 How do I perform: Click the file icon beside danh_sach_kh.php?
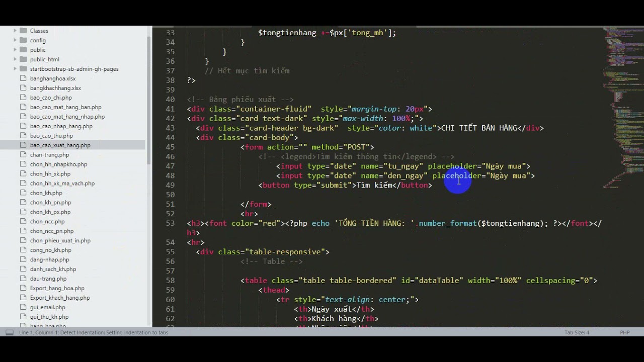tap(23, 269)
